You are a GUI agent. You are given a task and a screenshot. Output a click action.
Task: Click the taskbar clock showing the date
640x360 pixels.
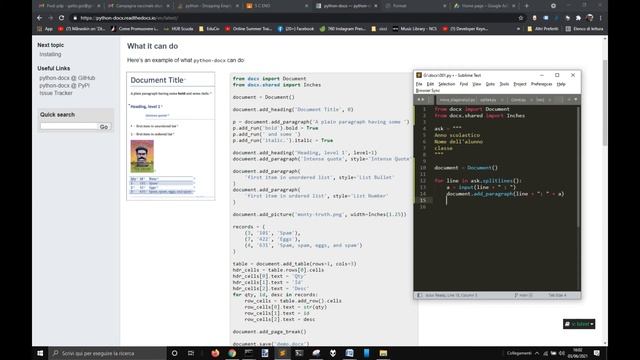[x=577, y=353]
